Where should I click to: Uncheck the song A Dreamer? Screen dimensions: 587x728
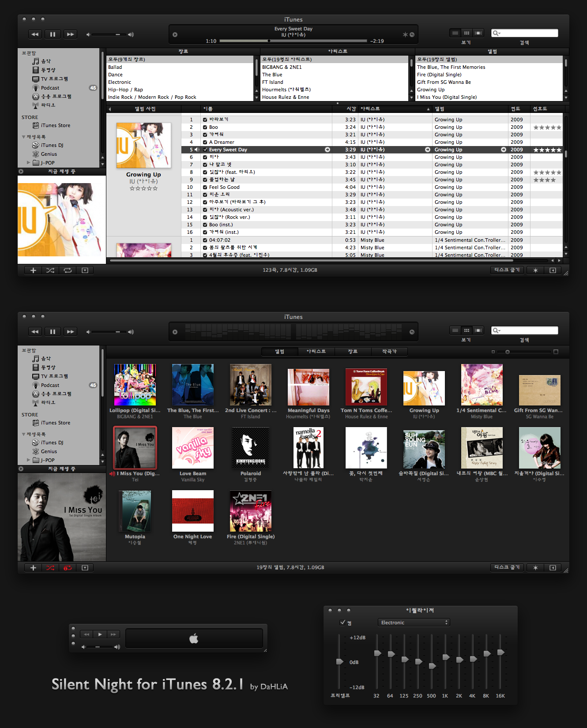point(205,142)
